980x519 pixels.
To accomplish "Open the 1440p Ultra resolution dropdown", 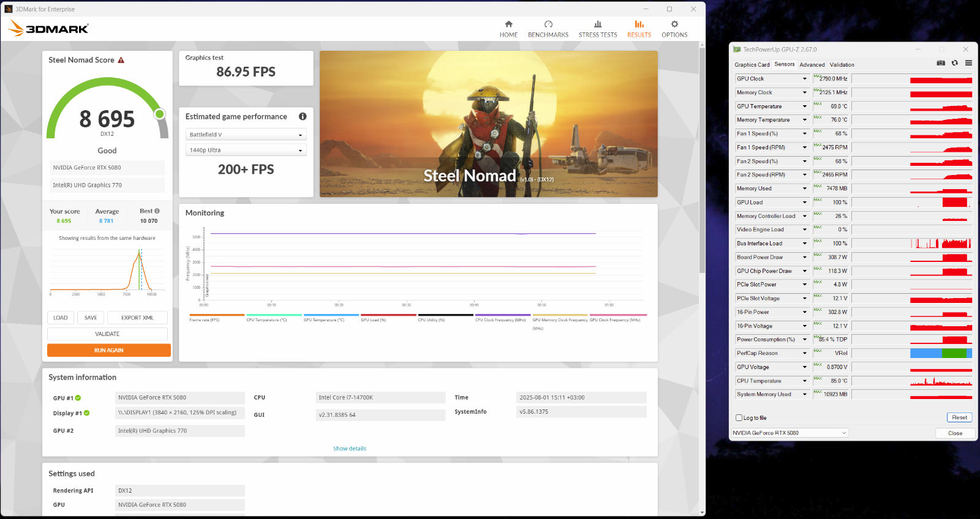I will [x=246, y=150].
